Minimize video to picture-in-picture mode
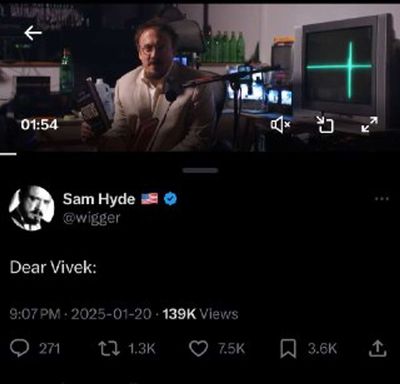This screenshot has width=400, height=384. pos(325,124)
